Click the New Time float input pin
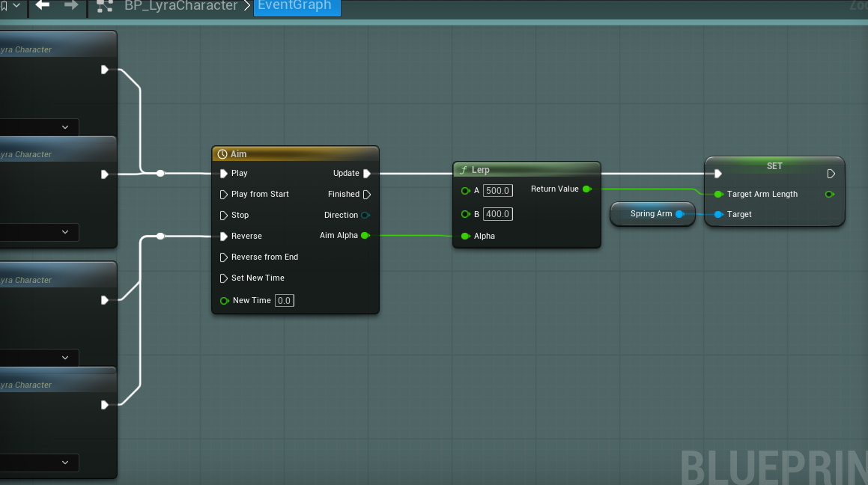This screenshot has height=485, width=868. [224, 301]
